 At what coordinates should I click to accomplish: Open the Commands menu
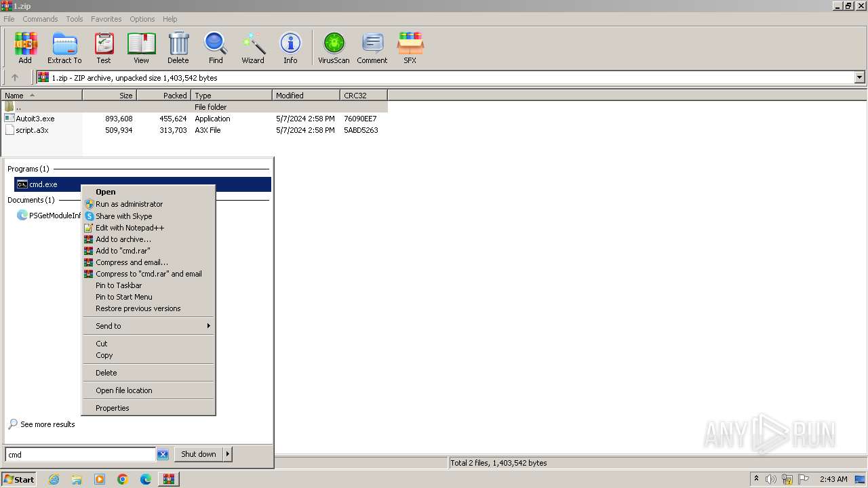40,19
